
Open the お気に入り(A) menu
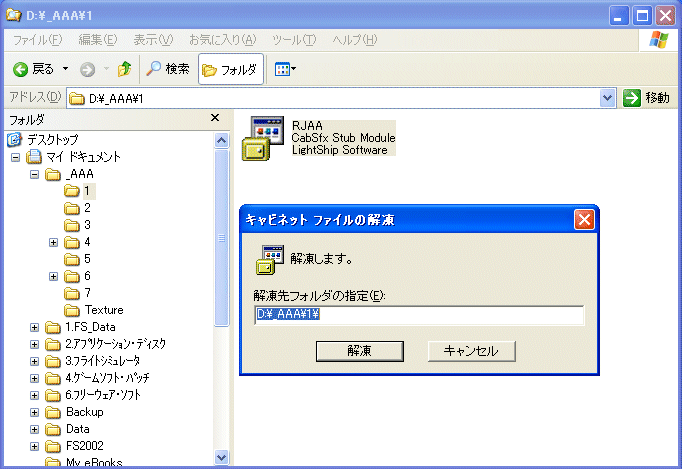tap(223, 40)
